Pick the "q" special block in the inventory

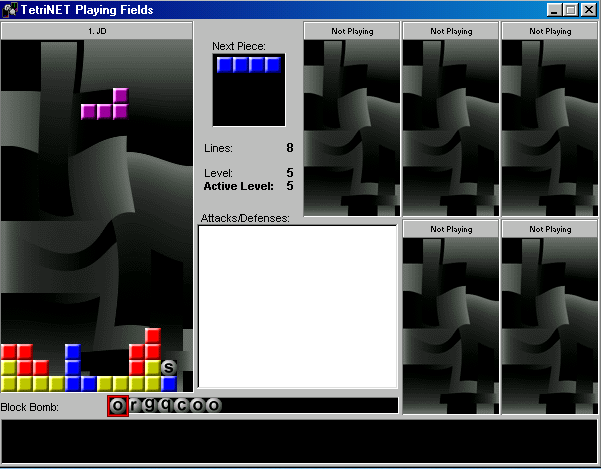(x=165, y=405)
